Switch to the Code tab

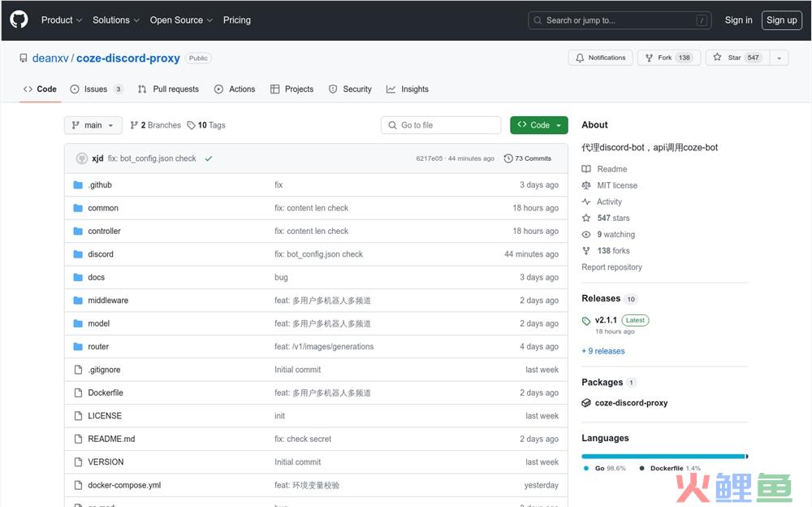[x=40, y=89]
